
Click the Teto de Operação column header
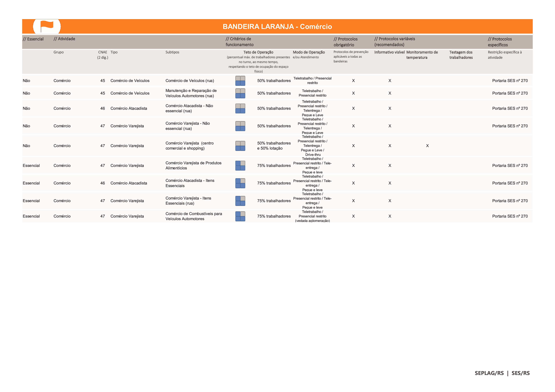258,52
